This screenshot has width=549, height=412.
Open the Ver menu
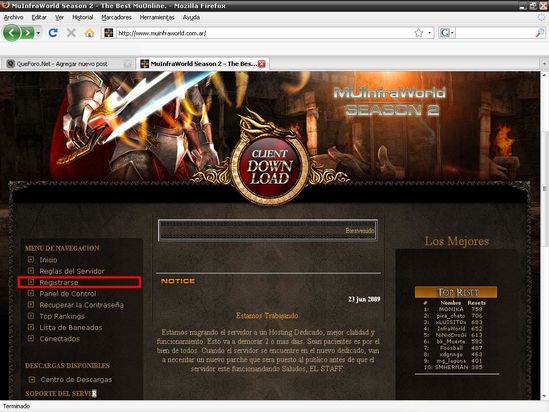[60, 17]
